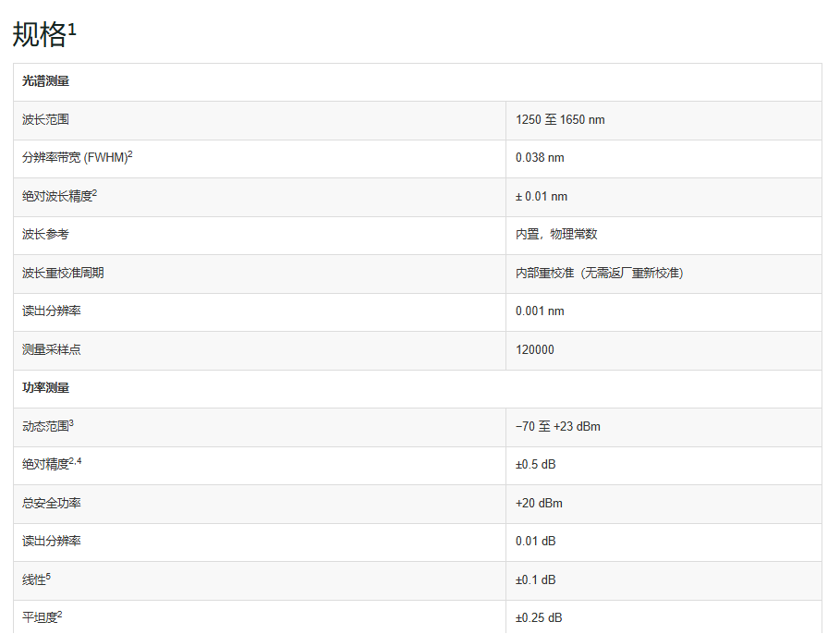This screenshot has height=634, width=840.
Task: Click the 绝对波长精度 label
Action: coord(59,196)
